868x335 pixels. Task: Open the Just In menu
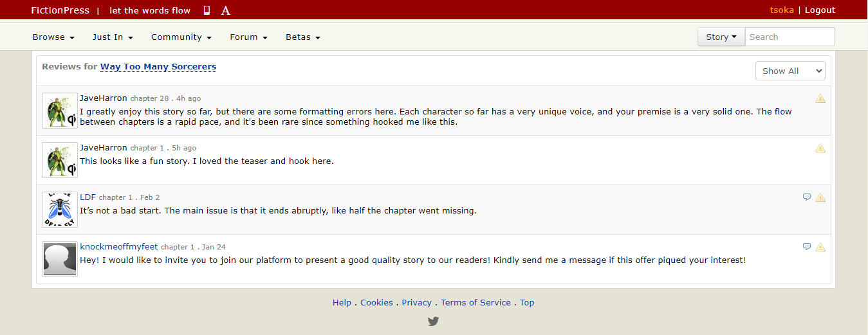113,37
